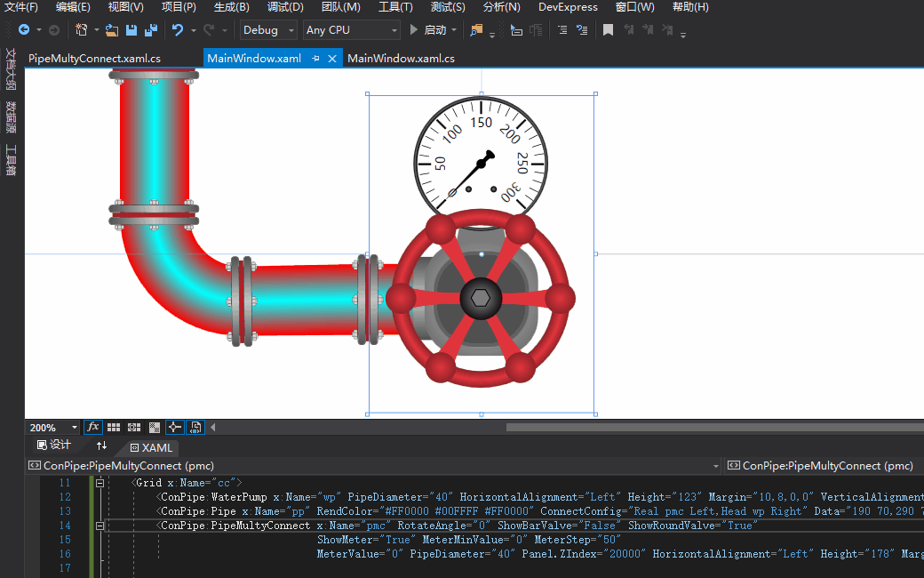This screenshot has height=578, width=924.
Task: Toggle the fx effects designer button
Action: 93,427
